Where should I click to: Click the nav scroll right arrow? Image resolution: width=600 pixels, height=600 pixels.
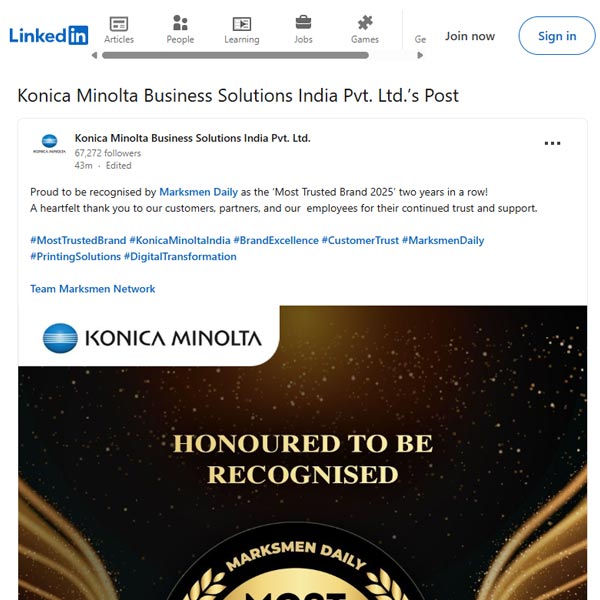click(x=420, y=55)
